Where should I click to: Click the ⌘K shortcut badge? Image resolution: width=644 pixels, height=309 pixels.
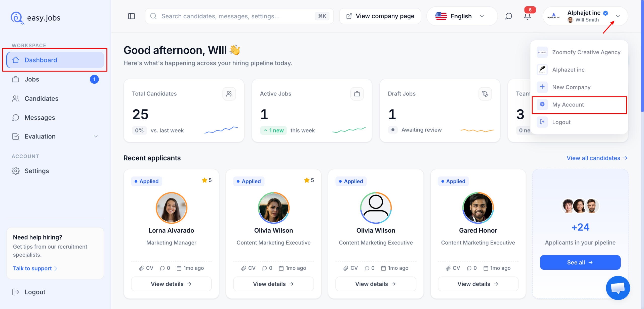(x=322, y=16)
